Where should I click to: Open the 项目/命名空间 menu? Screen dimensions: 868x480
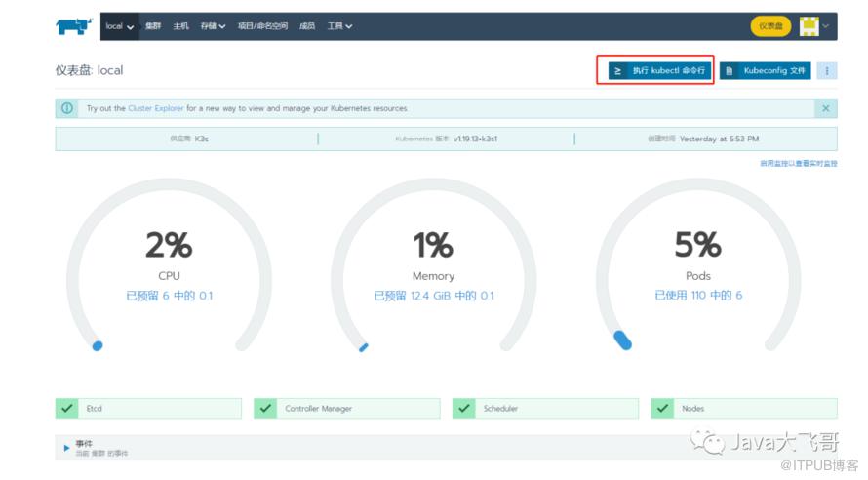coord(263,26)
